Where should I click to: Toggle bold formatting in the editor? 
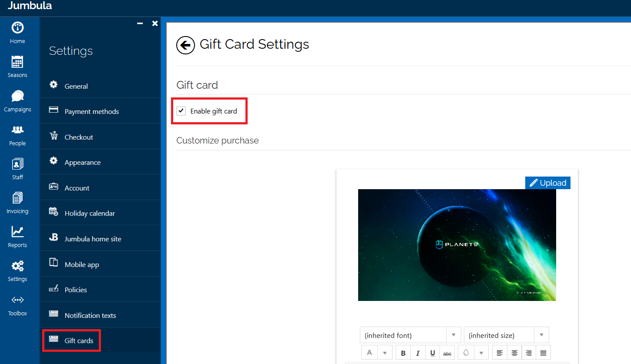click(403, 353)
